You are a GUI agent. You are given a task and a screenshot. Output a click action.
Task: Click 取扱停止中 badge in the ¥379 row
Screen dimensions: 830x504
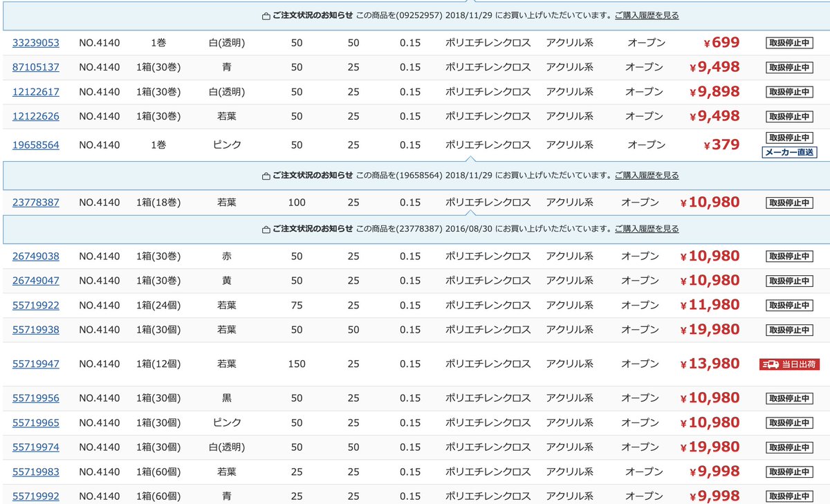(x=789, y=138)
